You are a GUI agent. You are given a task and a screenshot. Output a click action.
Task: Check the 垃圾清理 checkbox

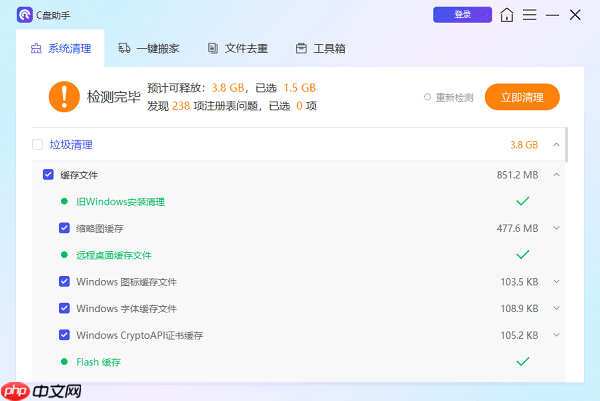click(37, 144)
